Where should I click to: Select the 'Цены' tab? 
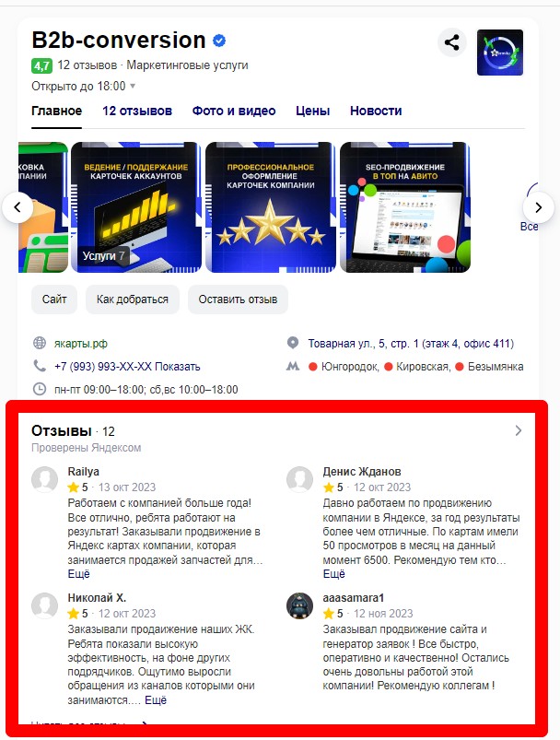click(313, 111)
